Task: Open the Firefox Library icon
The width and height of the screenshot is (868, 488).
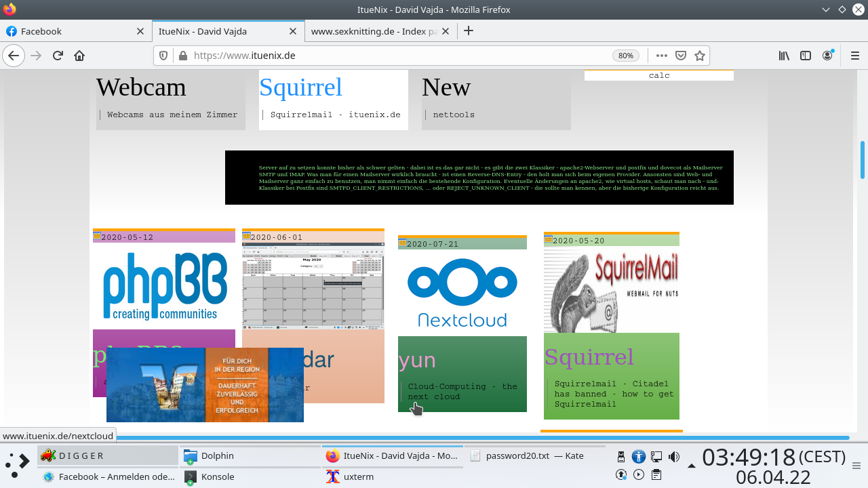Action: click(784, 56)
